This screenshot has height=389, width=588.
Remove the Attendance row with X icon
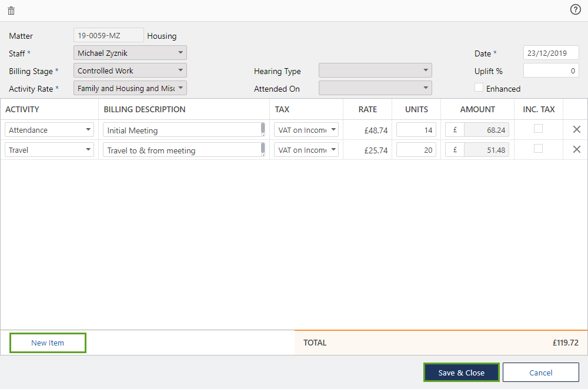pos(576,130)
